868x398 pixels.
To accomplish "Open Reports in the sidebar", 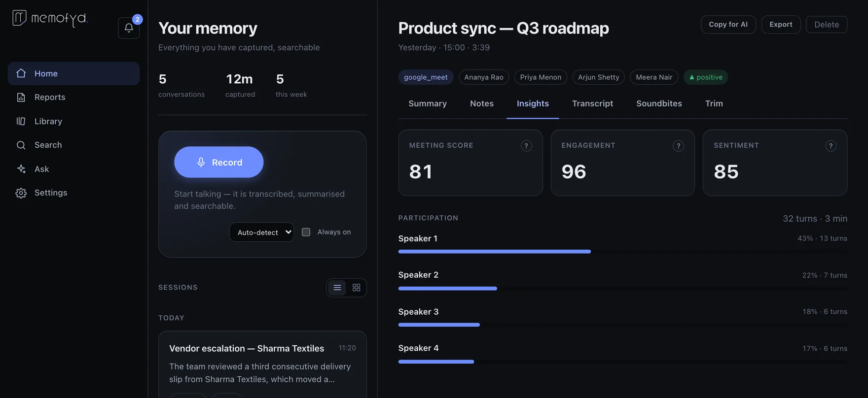I will (x=73, y=97).
